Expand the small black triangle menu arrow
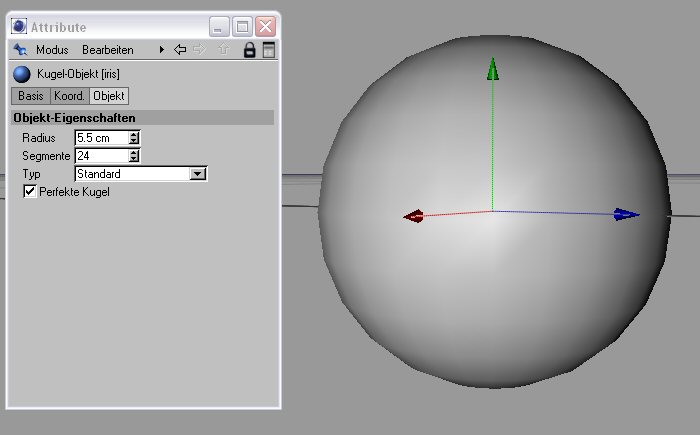Screen dimensions: 700x435 click(x=161, y=50)
